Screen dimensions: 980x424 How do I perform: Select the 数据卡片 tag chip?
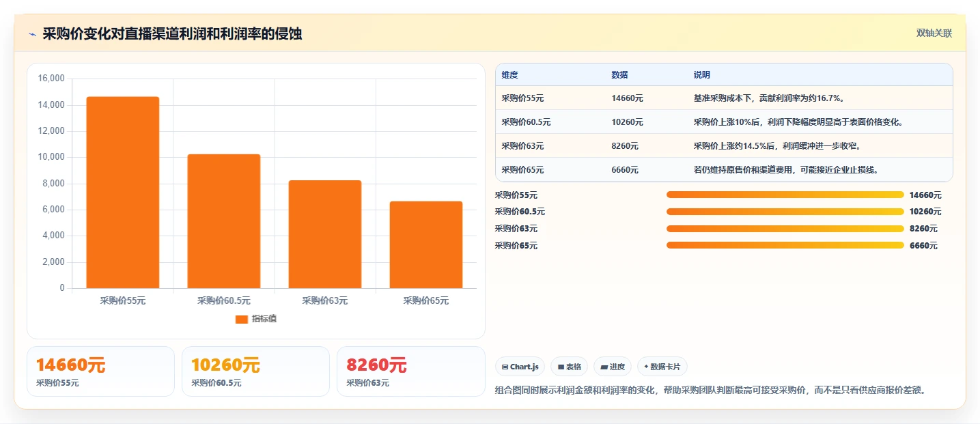[662, 367]
